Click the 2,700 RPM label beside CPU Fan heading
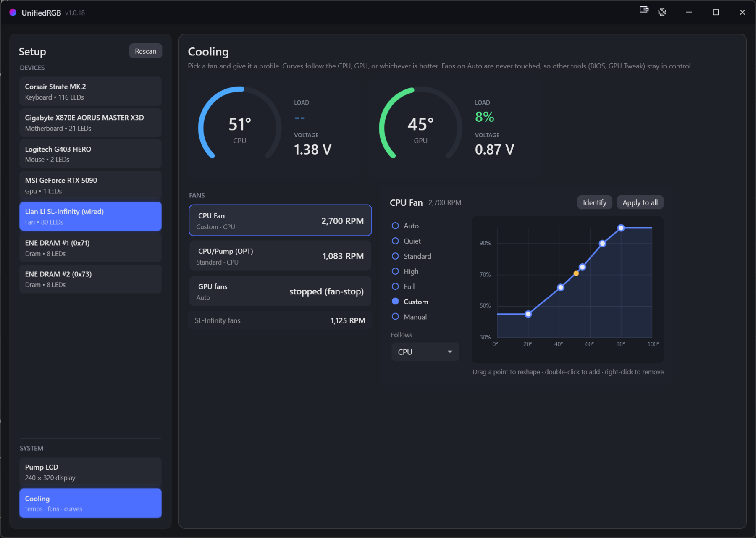Image resolution: width=756 pixels, height=538 pixels. 445,203
